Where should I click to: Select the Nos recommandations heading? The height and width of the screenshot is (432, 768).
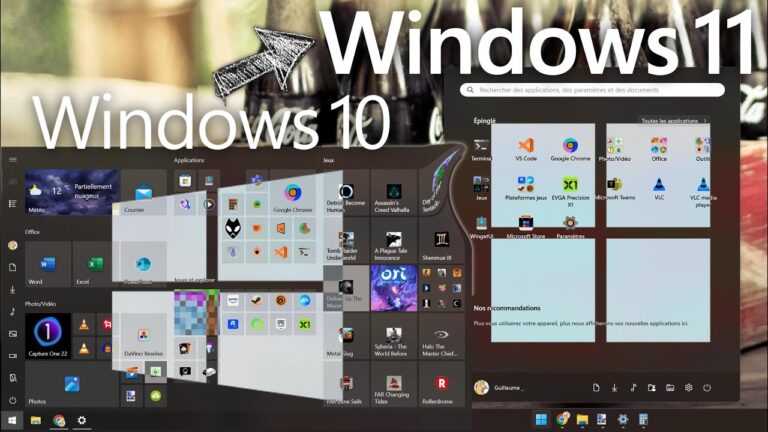[507, 308]
